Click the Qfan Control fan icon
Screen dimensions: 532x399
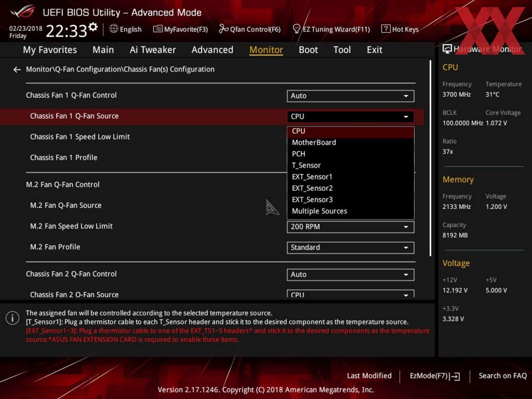click(x=223, y=29)
